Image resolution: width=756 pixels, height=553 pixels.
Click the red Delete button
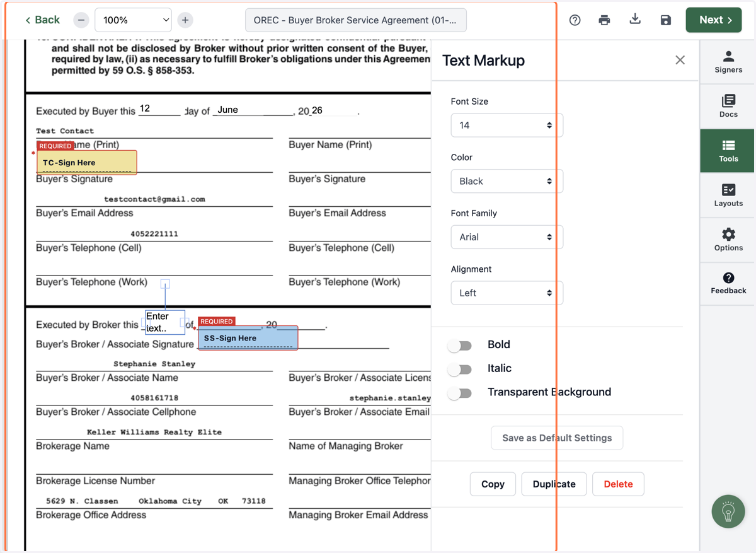point(618,484)
